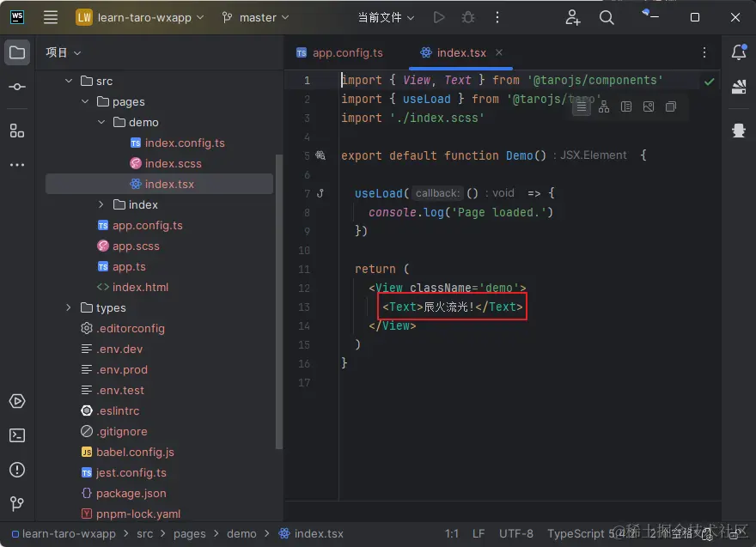
Task: Open Search Everywhere magnifier
Action: point(607,17)
